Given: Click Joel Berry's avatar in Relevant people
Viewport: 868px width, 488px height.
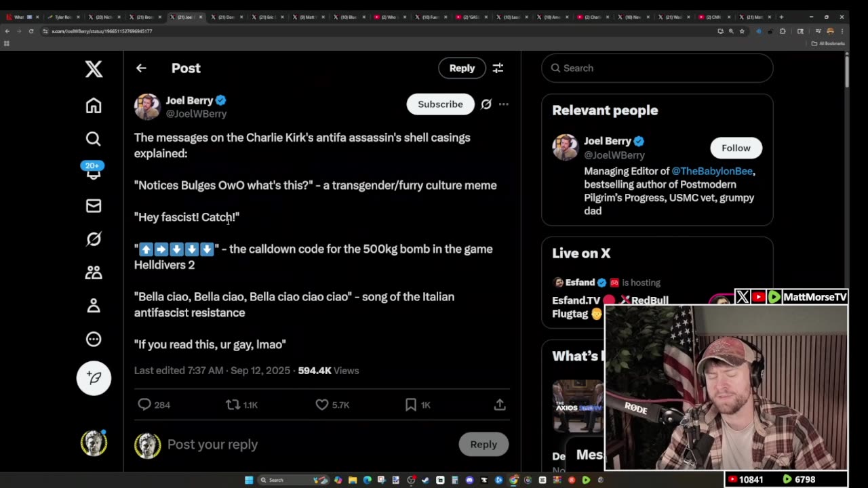Looking at the screenshot, I should (x=565, y=147).
